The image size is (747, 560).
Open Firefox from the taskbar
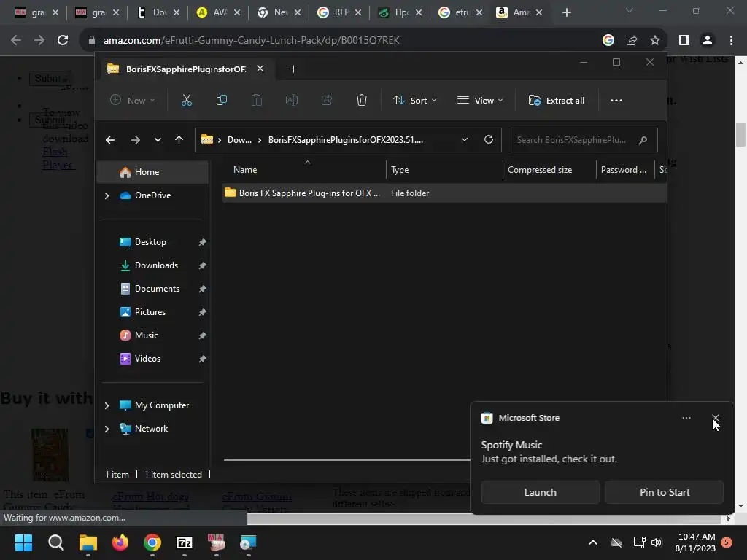point(120,542)
